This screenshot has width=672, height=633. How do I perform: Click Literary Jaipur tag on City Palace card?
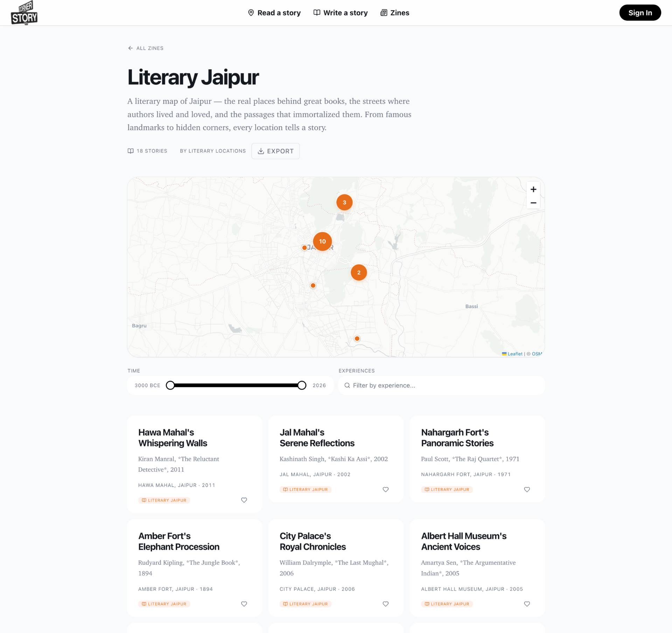(306, 604)
